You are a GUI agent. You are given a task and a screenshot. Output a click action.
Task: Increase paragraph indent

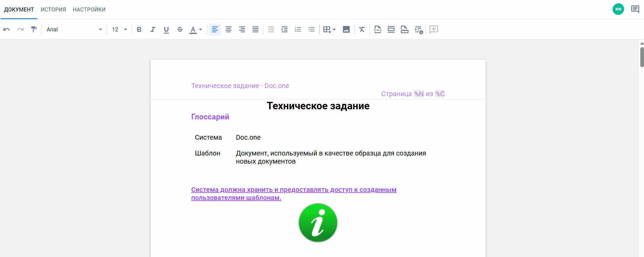pos(285,29)
